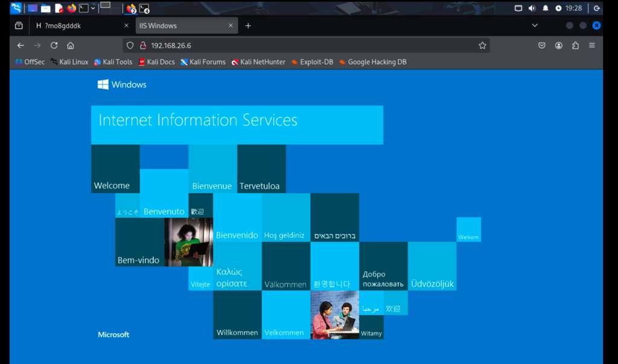Open a new tab with the plus button

(249, 25)
